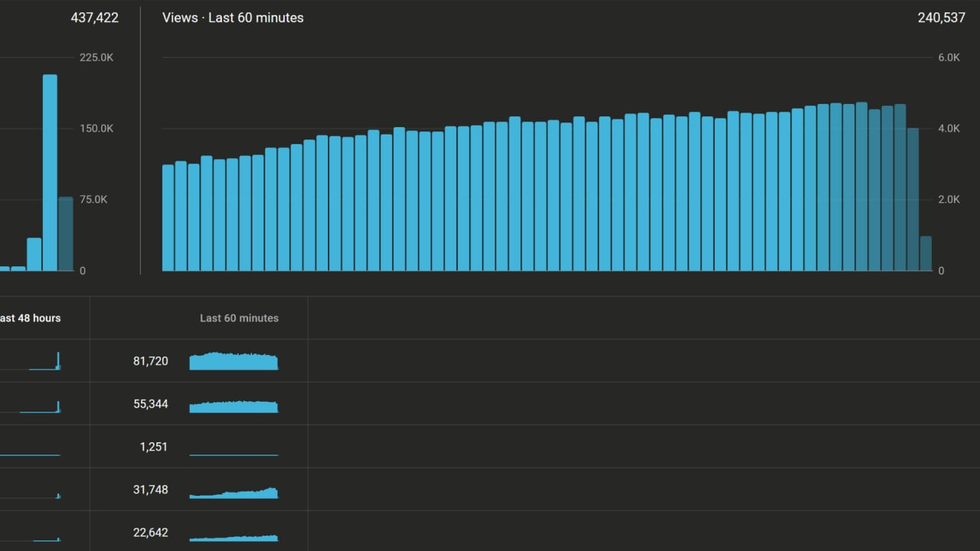Open the 60-minute sparkline beside 55,344
The height and width of the screenshot is (551, 980).
pos(234,406)
